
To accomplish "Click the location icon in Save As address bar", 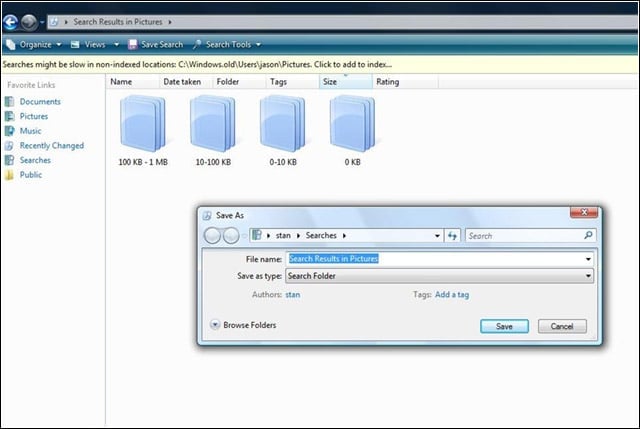I will coord(257,235).
